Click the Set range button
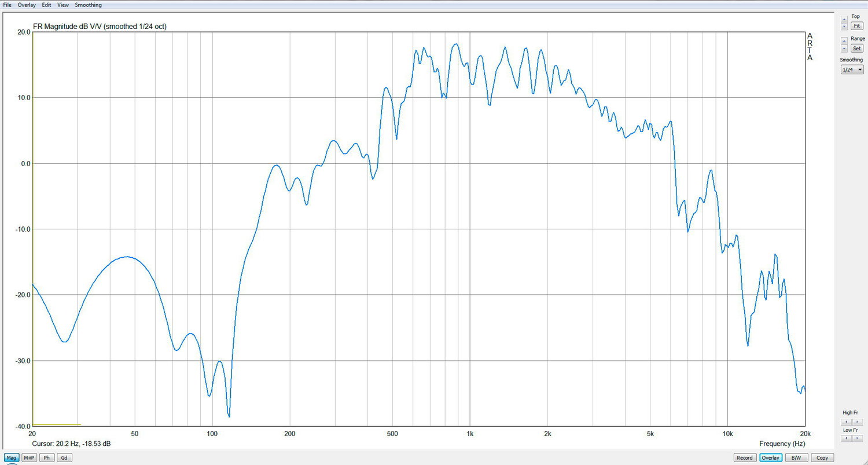 (857, 49)
